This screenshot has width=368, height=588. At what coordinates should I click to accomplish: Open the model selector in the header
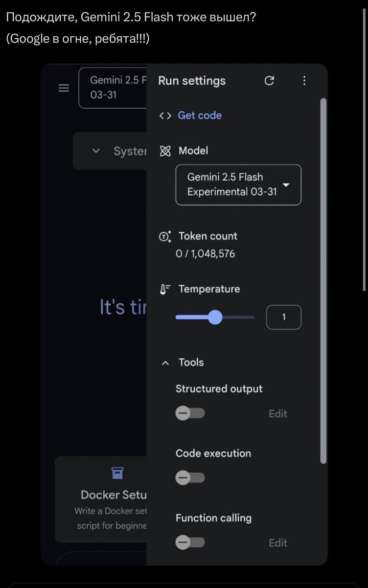click(114, 88)
